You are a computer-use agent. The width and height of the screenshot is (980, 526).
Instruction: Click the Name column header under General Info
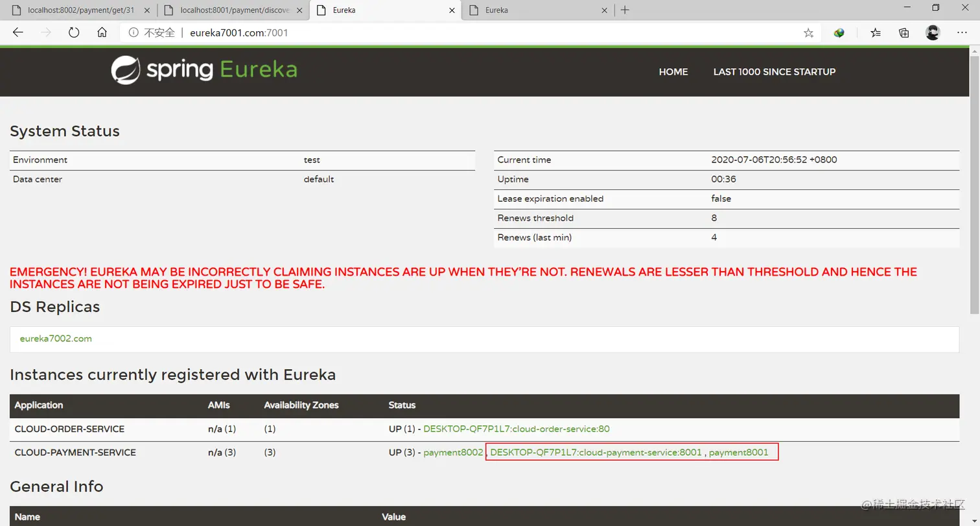(27, 517)
